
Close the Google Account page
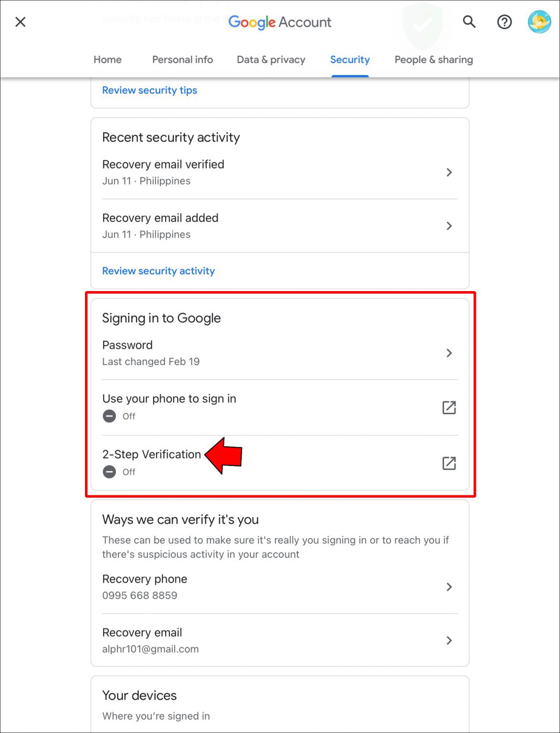coord(21,22)
